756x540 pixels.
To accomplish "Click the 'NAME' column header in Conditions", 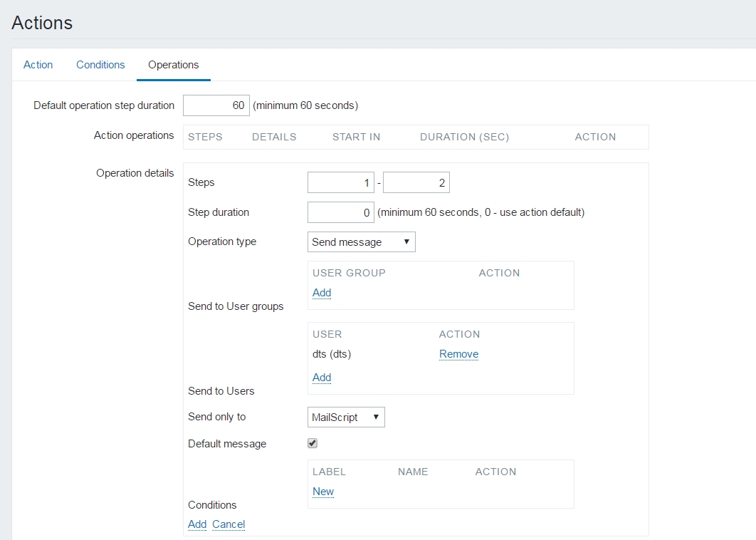I will click(x=413, y=472).
